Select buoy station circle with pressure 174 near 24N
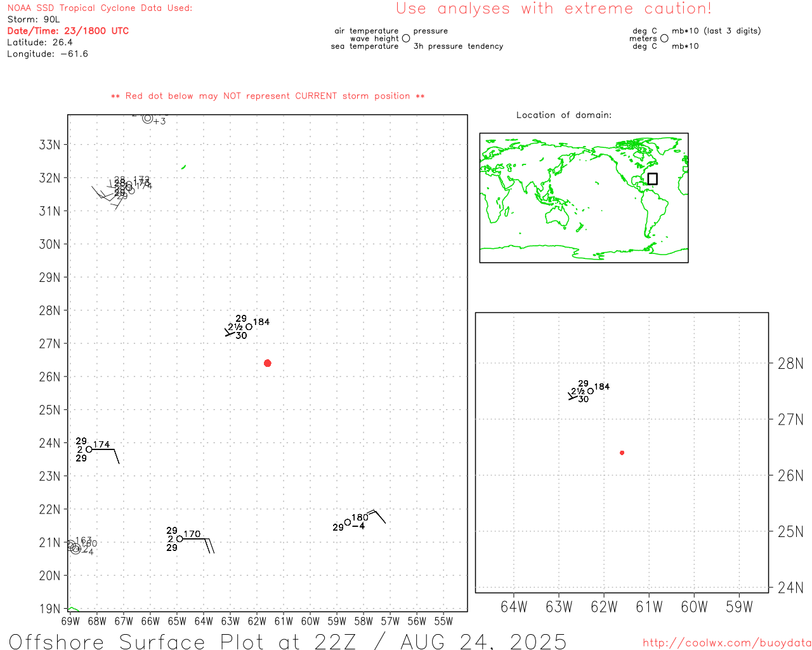The width and height of the screenshot is (812, 650). coord(89,449)
